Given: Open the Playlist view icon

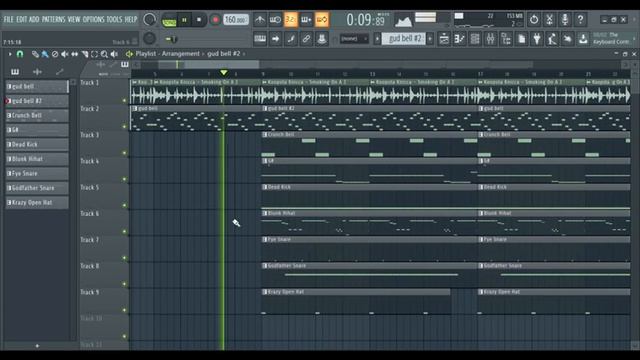Looking at the screenshot, I should click(444, 39).
